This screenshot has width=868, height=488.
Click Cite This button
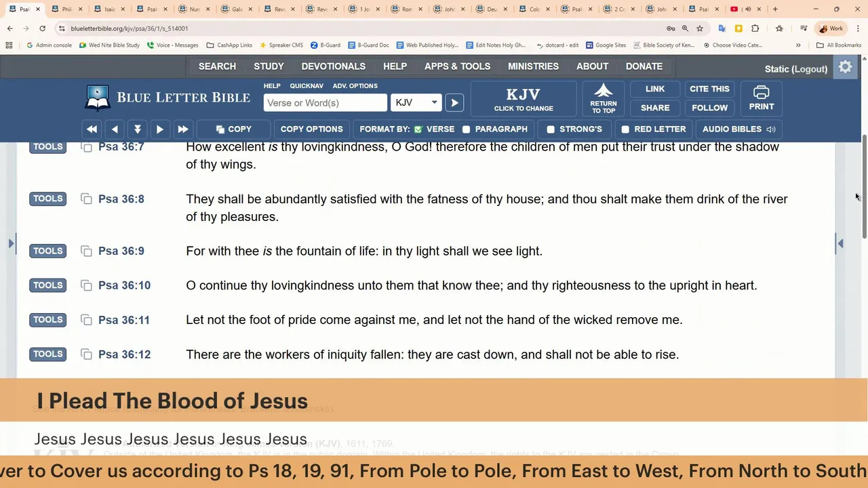click(709, 89)
